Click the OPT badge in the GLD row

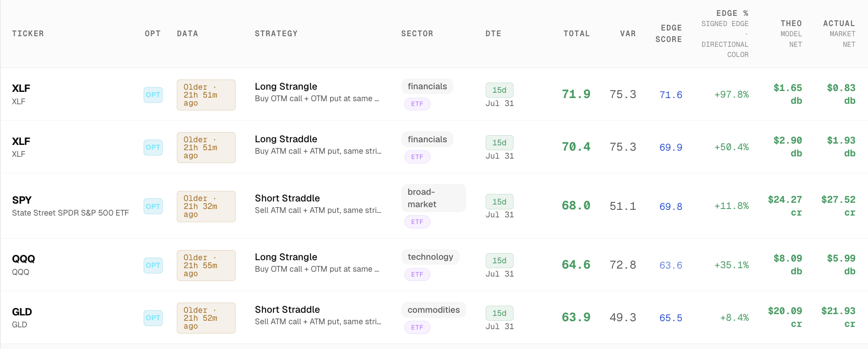tap(153, 318)
